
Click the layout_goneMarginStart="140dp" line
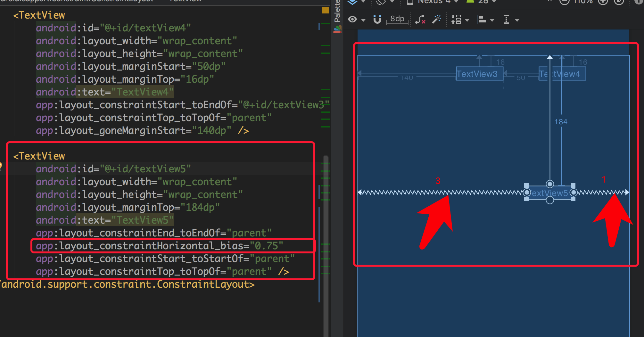click(x=143, y=130)
